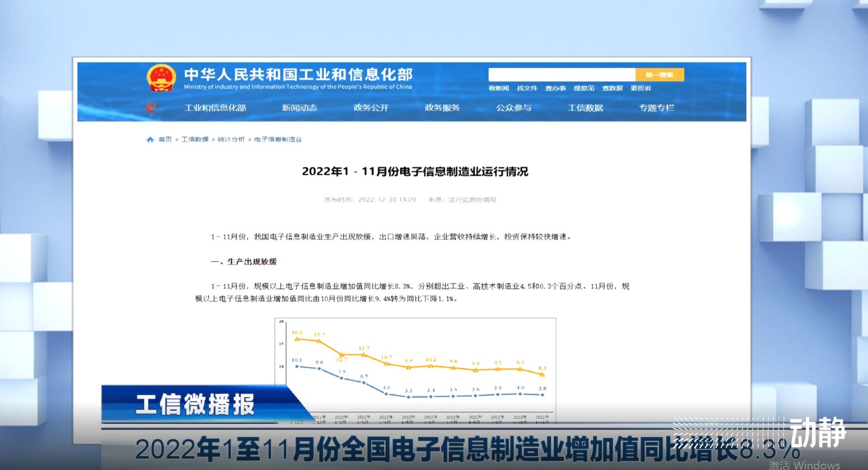Click inside the site search box
Viewport: 868px width, 470px height.
561,75
